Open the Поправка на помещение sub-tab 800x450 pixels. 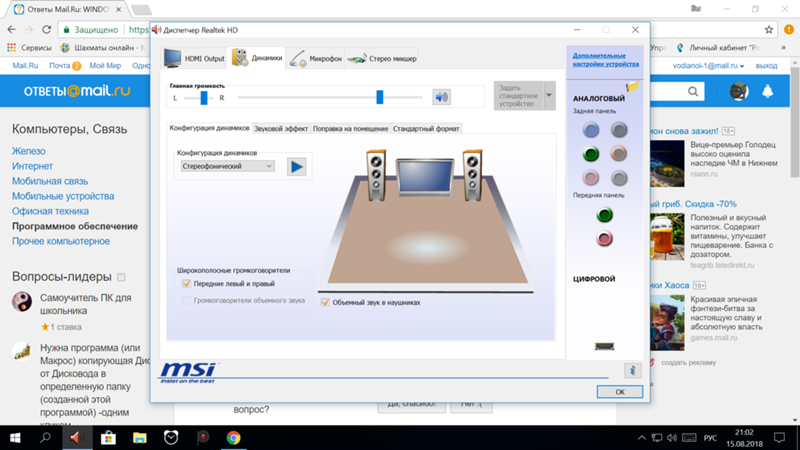[x=351, y=129]
